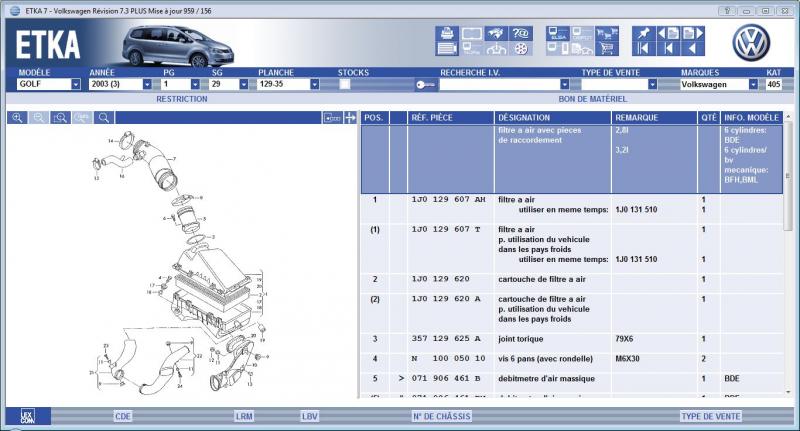The width and height of the screenshot is (800, 431).
Task: Click the RESTRICTION label
Action: [182, 99]
